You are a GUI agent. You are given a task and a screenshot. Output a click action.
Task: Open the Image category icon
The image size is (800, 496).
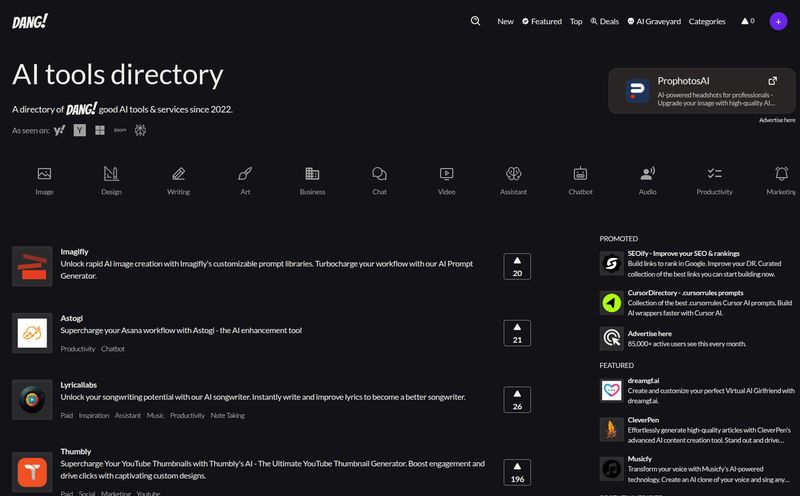[x=44, y=173]
